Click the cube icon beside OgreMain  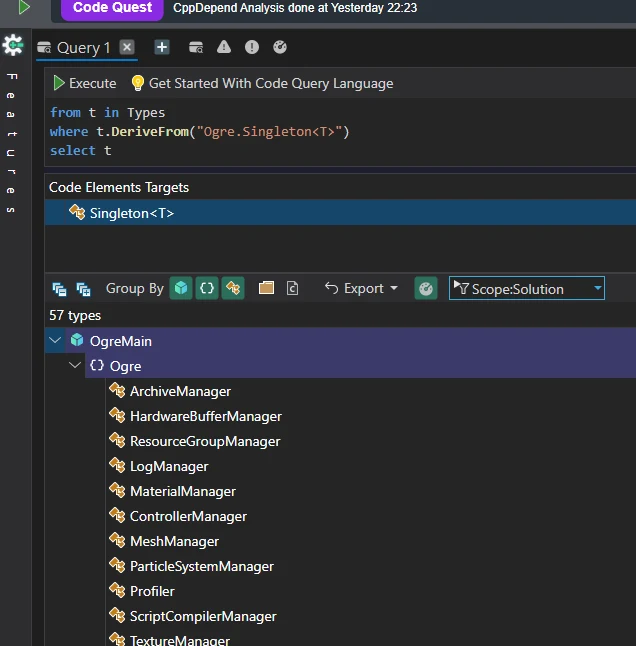pyautogui.click(x=77, y=340)
